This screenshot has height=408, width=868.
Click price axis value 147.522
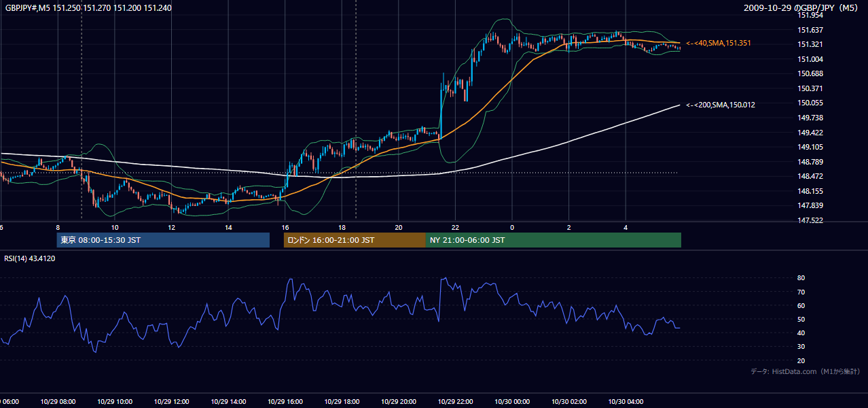(x=811, y=220)
